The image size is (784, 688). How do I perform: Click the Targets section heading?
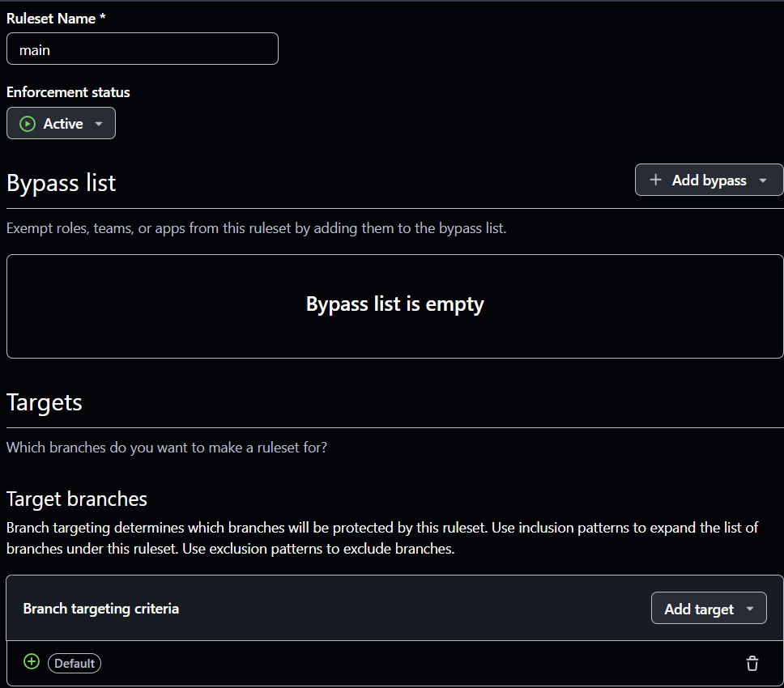point(45,402)
